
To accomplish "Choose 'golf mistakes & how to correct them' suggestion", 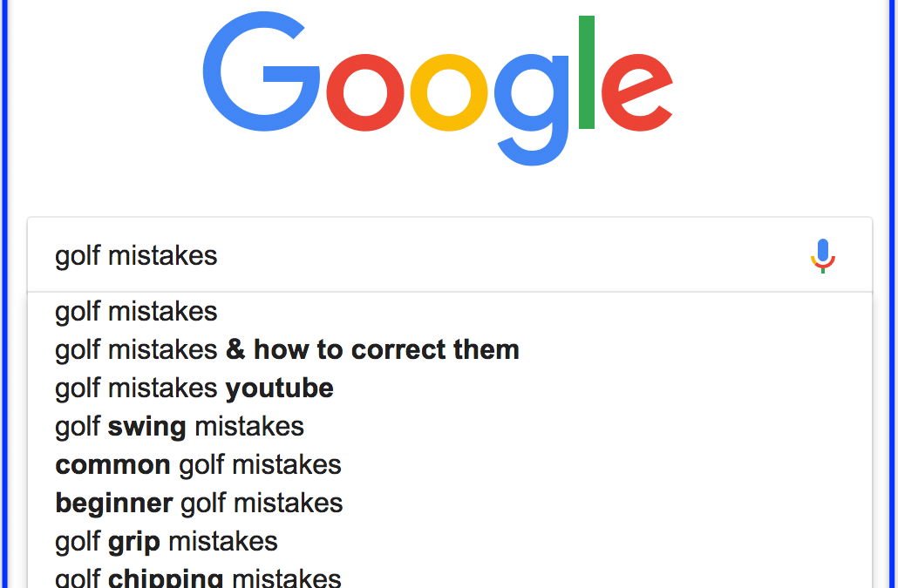I will pos(450,350).
